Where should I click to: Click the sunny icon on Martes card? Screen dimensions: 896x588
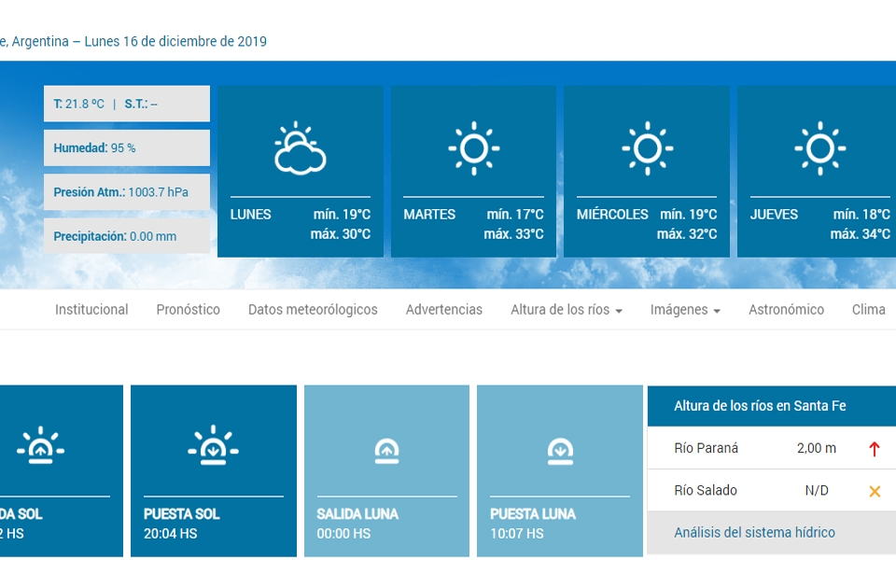click(473, 148)
